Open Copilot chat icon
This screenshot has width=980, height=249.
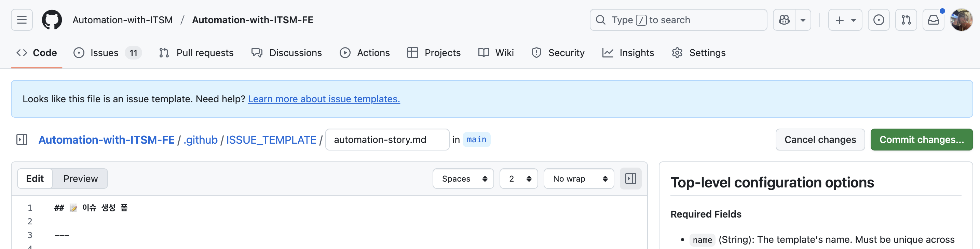click(784, 20)
